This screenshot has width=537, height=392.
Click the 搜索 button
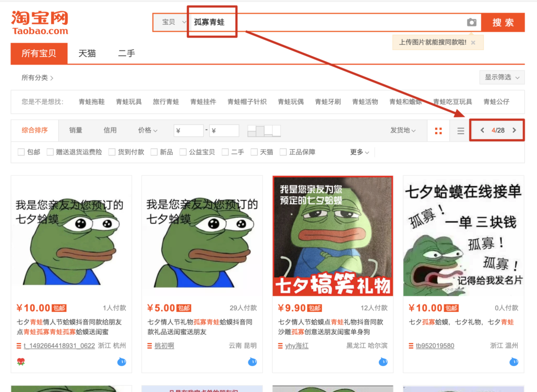click(503, 22)
